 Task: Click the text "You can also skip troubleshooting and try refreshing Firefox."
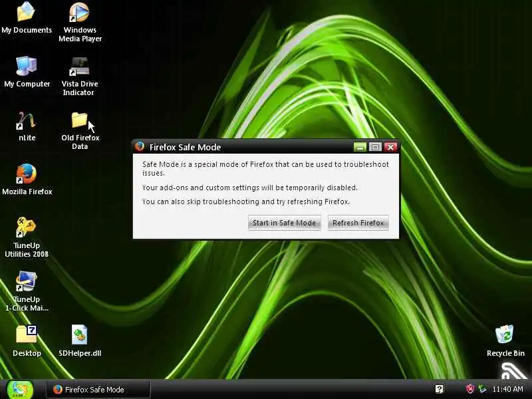[246, 201]
